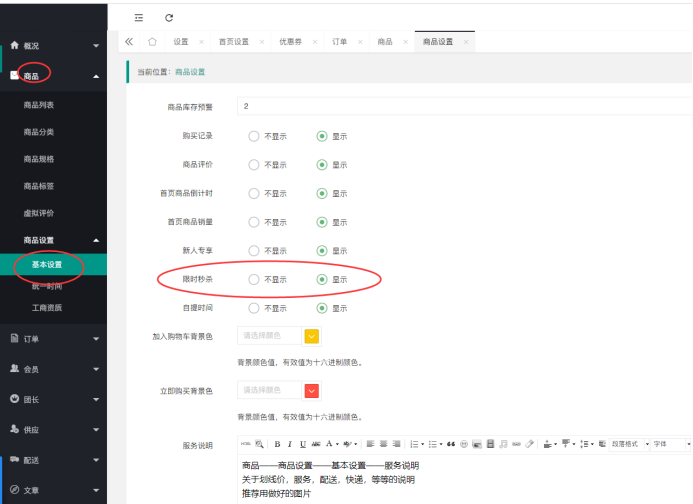The height and width of the screenshot is (504, 693).
Task: Open 商品列表 in the sidebar
Action: pos(39,104)
